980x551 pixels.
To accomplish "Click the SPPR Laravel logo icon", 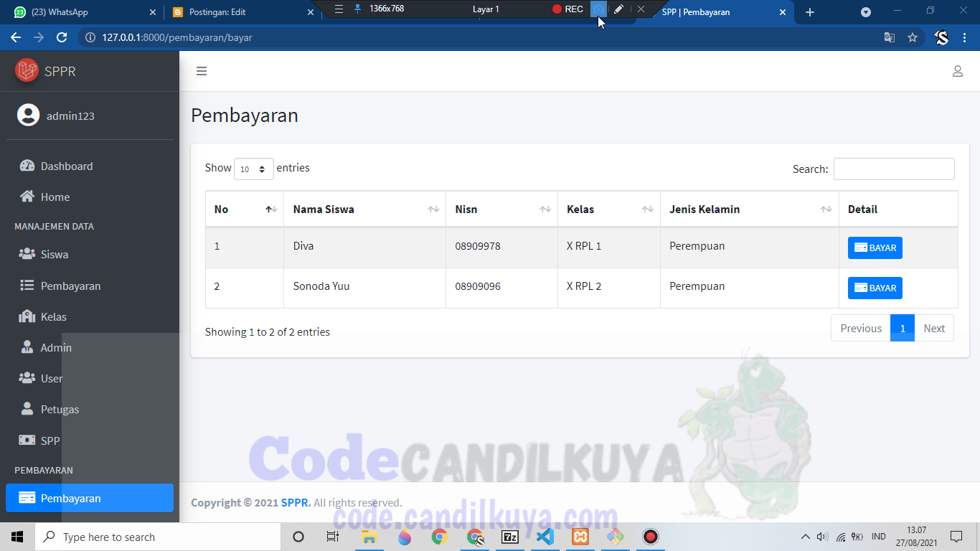I will coord(27,70).
